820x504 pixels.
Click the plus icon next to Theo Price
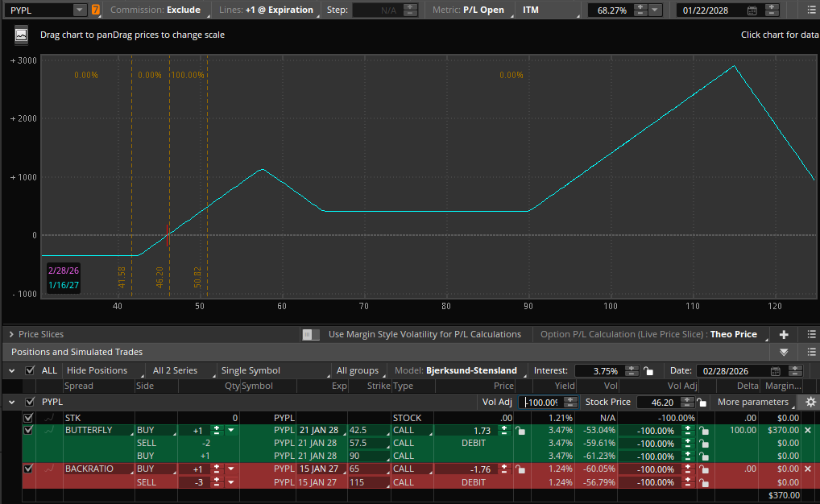(x=784, y=334)
